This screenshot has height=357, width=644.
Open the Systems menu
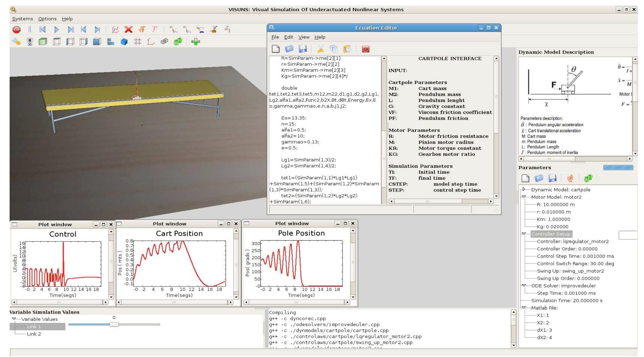(x=23, y=19)
